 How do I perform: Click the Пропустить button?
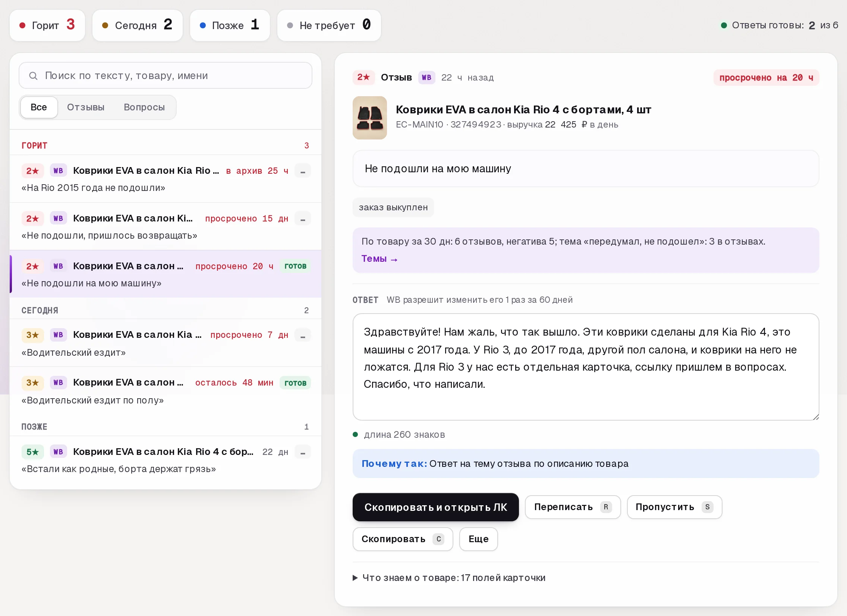coord(674,507)
